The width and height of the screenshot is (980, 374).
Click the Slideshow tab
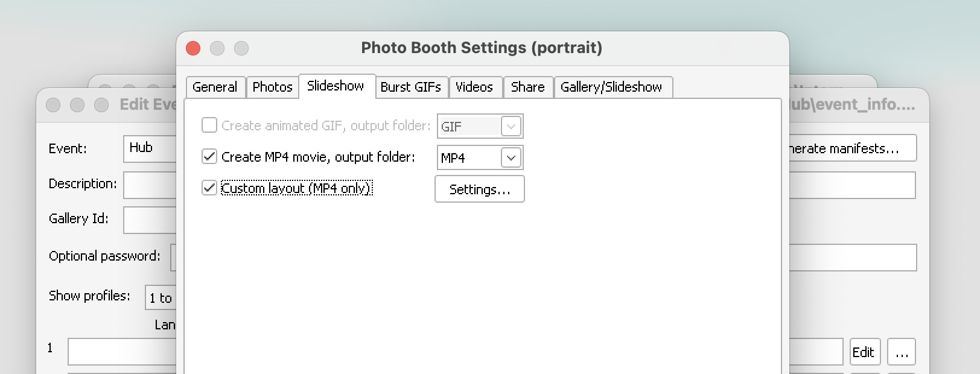click(x=336, y=86)
